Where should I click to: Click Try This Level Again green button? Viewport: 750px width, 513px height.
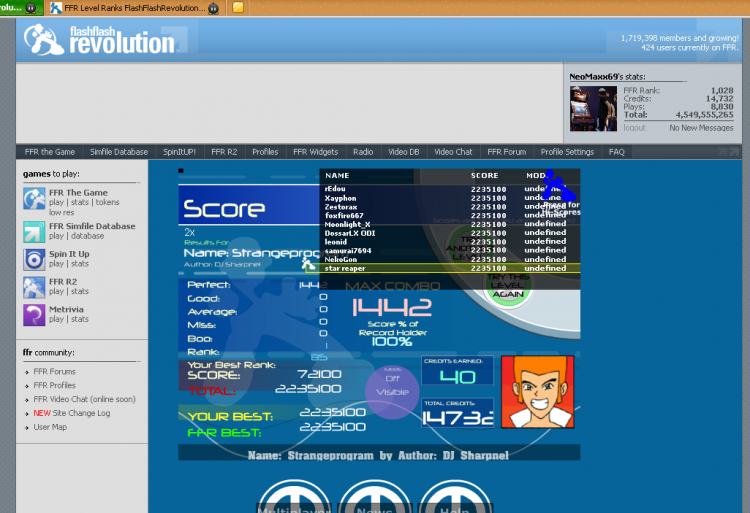508,287
